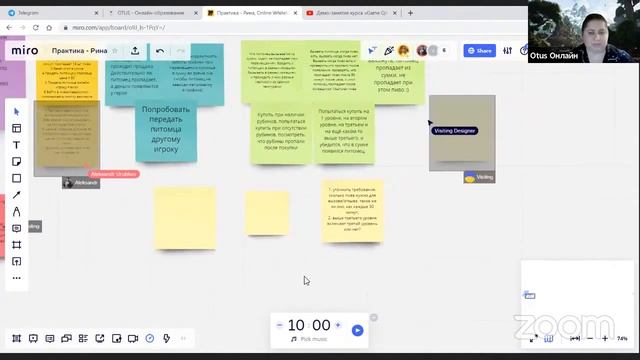This screenshot has width=640, height=360.
Task: Open Cards list in bottom toolbar
Action: tap(83, 338)
